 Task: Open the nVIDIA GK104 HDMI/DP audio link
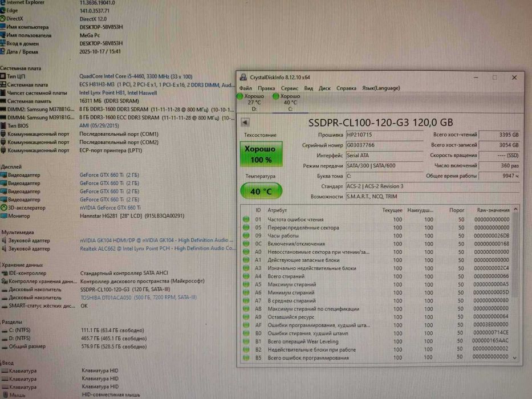tap(157, 240)
